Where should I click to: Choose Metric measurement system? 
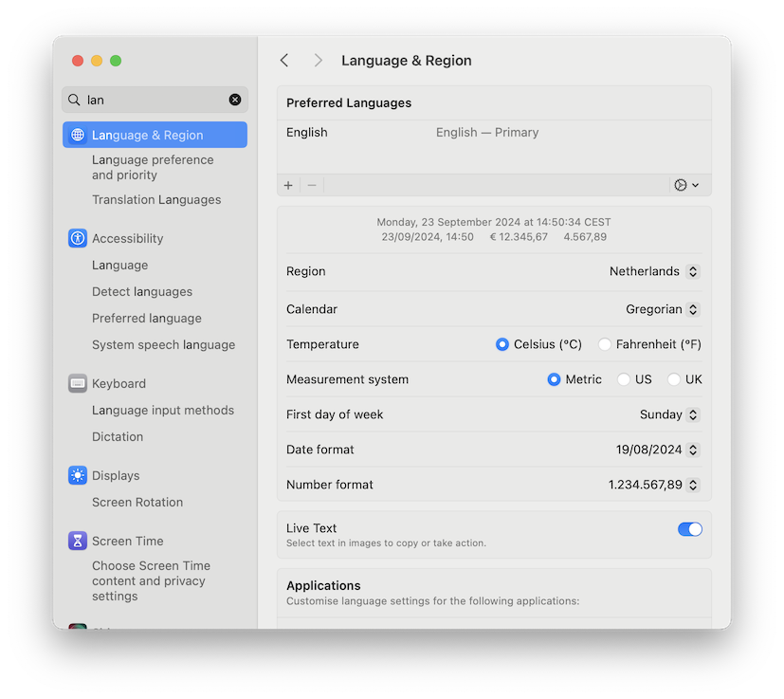(554, 379)
